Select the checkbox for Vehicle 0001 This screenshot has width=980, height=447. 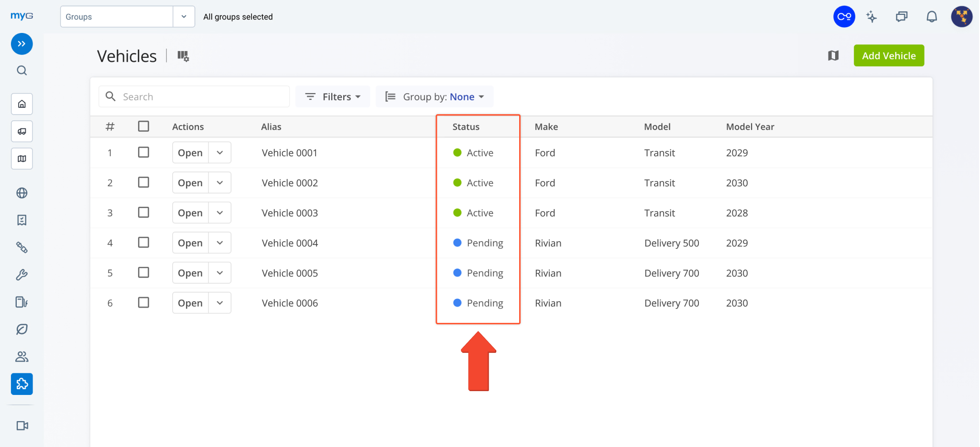tap(143, 152)
